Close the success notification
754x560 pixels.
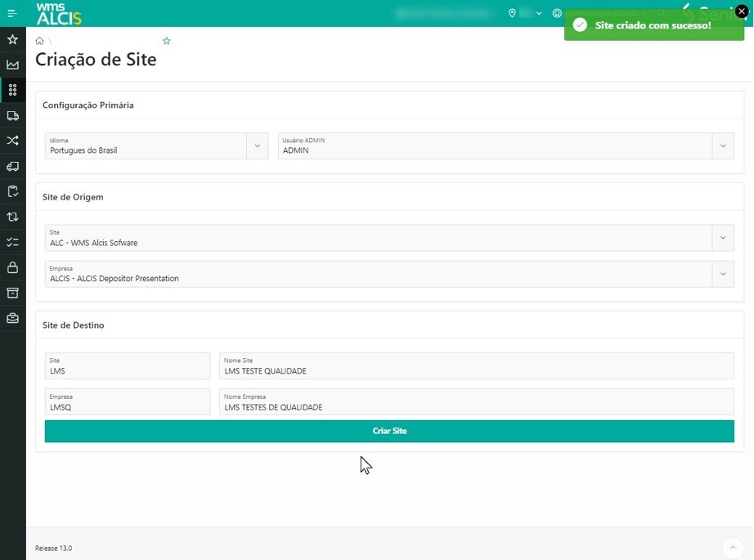pyautogui.click(x=742, y=11)
